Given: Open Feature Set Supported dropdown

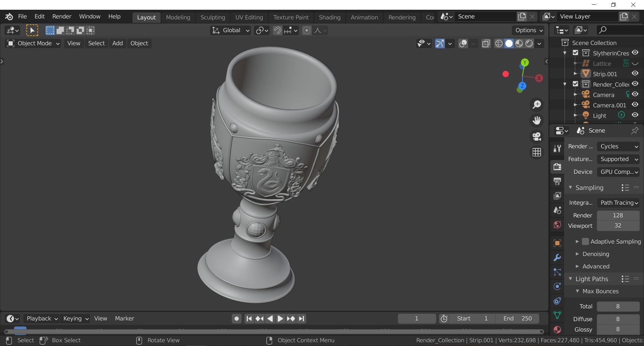Looking at the screenshot, I should (618, 159).
